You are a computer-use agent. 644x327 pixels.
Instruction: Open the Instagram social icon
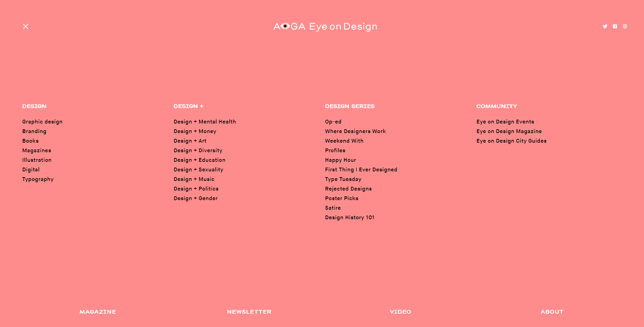(x=625, y=26)
